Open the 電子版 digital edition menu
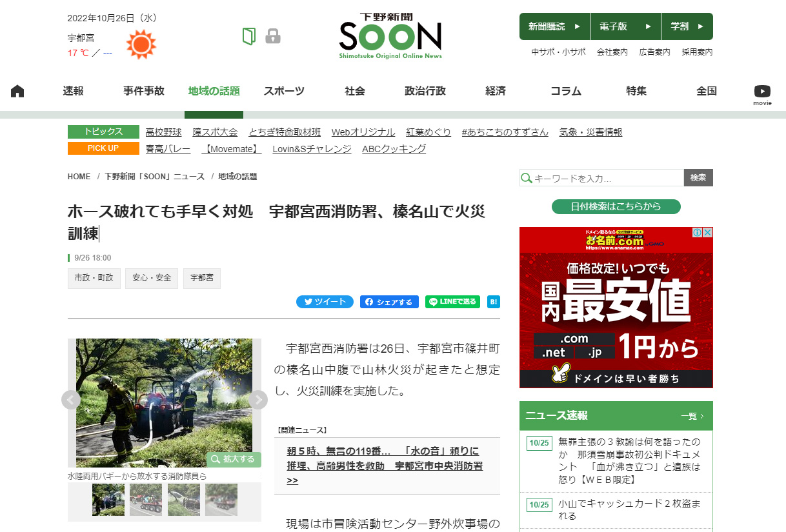786x532 pixels. (x=625, y=26)
